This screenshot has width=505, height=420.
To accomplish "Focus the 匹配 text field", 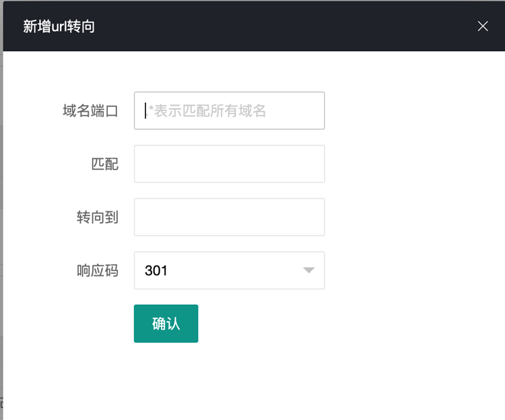I will pyautogui.click(x=229, y=164).
